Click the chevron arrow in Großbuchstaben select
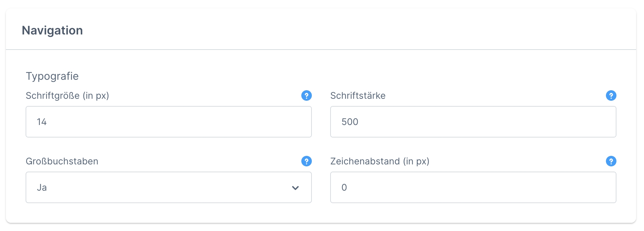The image size is (644, 231). [295, 188]
